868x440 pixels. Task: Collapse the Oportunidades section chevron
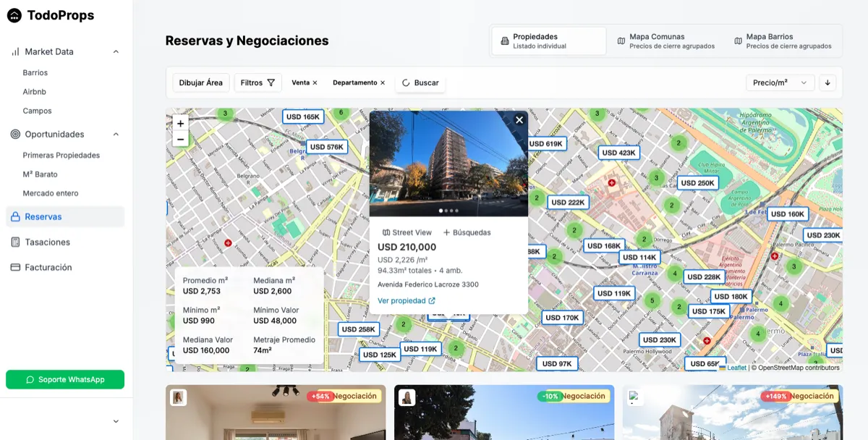click(116, 134)
